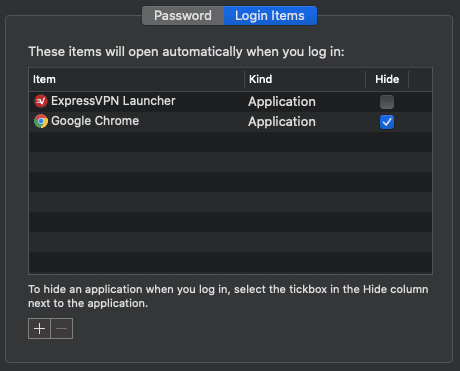This screenshot has width=460, height=371.
Task: Click the Hide column header
Action: (387, 79)
